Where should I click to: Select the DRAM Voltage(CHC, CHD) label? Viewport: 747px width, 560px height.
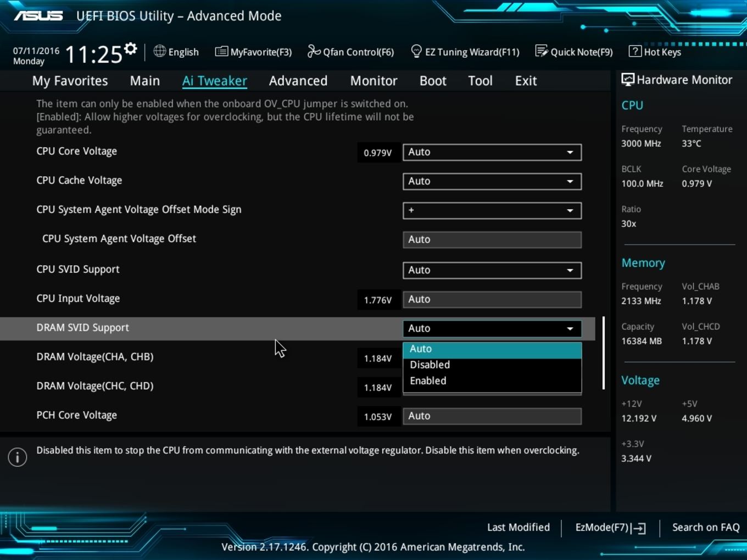point(95,386)
